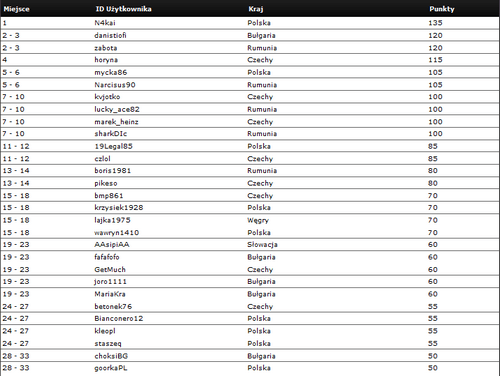The height and width of the screenshot is (376, 500).
Task: Click the krzysiek1928 username
Action: (119, 208)
